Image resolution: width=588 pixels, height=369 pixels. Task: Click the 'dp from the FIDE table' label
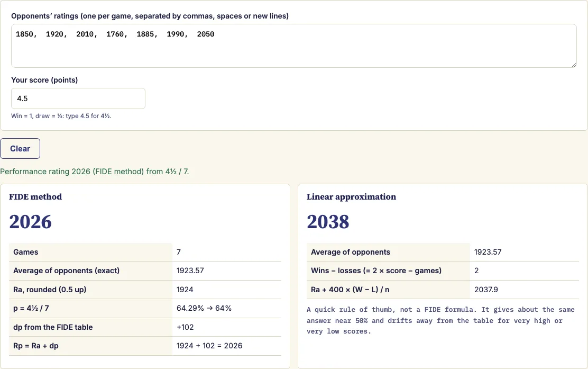tap(53, 327)
